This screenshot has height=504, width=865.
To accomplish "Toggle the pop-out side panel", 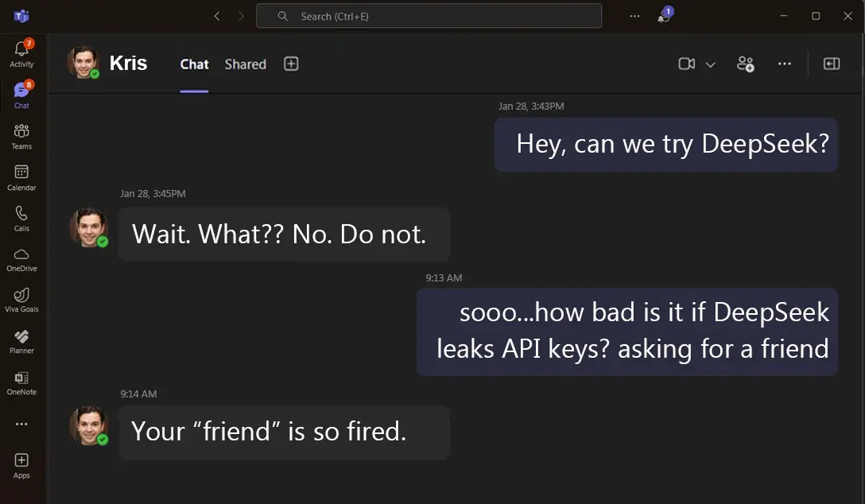I will tap(832, 64).
